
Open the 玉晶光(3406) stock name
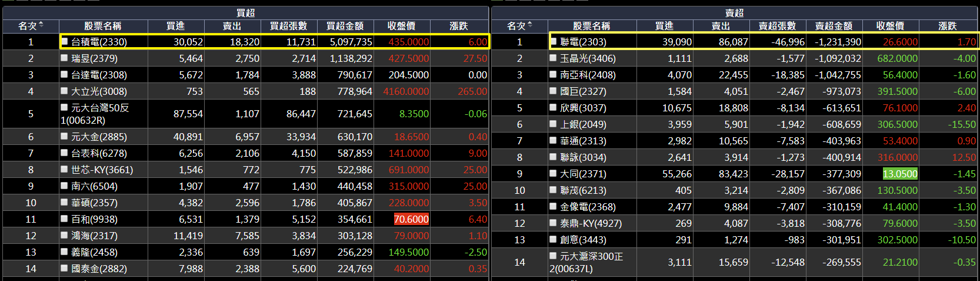[588, 58]
